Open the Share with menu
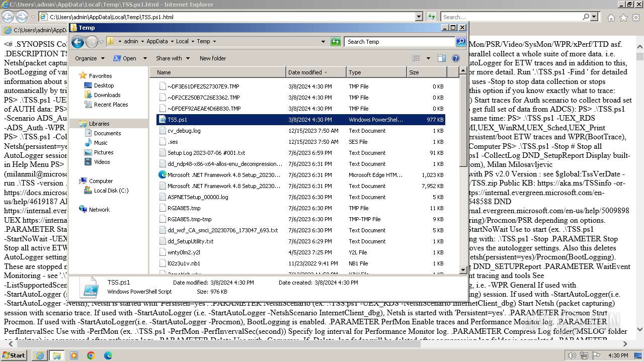Viewport: 644px width, 362px height. coord(173,58)
